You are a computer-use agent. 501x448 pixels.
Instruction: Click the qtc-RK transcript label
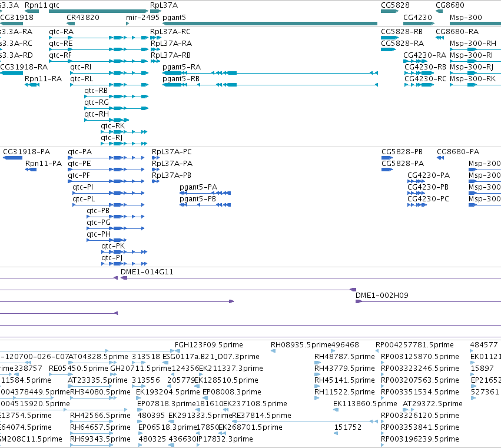[x=113, y=126]
